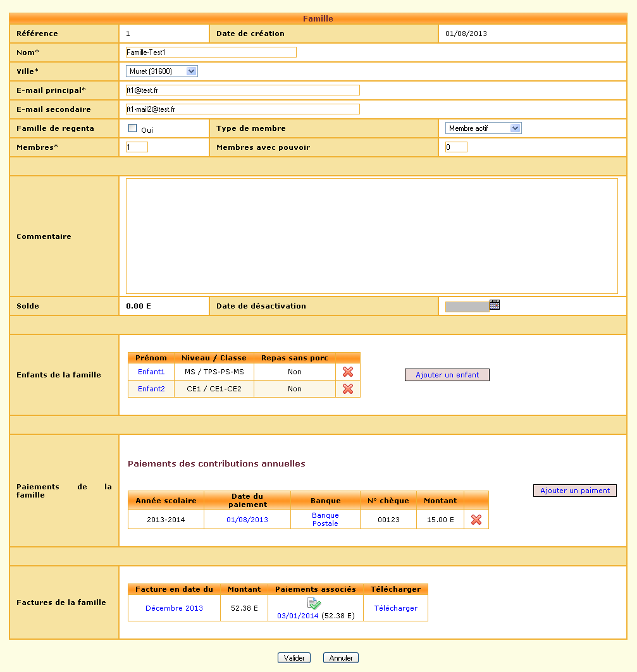Image resolution: width=637 pixels, height=672 pixels.
Task: Focus the Commentaire text area
Action: pos(371,236)
